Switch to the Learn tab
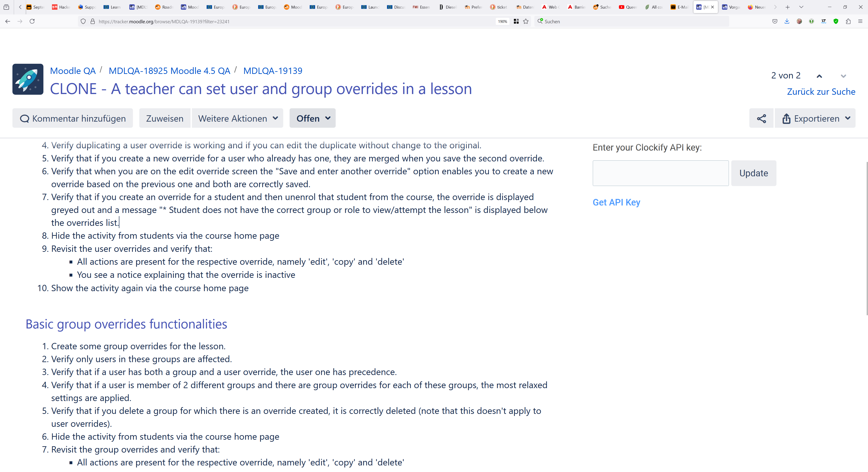Image resolution: width=868 pixels, height=472 pixels. click(112, 7)
